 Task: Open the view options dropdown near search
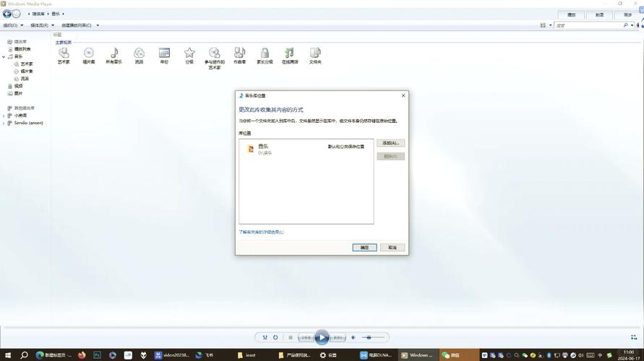pyautogui.click(x=551, y=25)
